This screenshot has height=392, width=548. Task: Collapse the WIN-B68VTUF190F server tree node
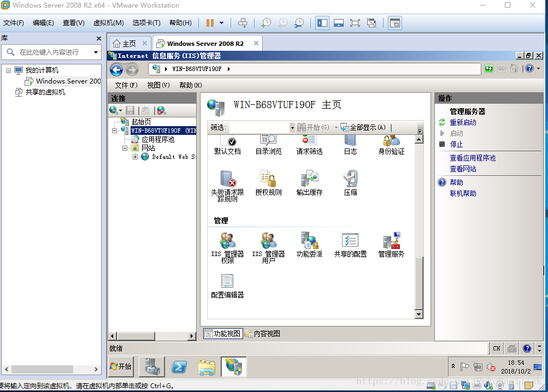[114, 130]
